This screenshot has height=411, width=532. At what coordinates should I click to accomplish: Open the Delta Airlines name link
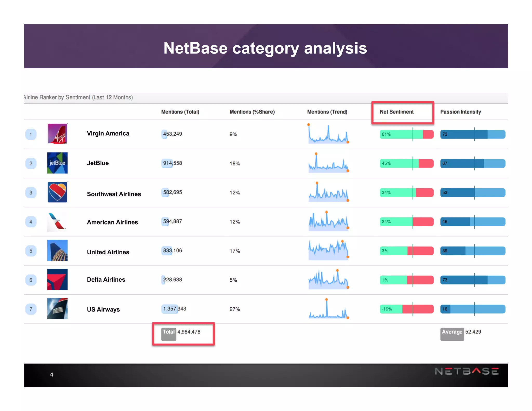(106, 280)
